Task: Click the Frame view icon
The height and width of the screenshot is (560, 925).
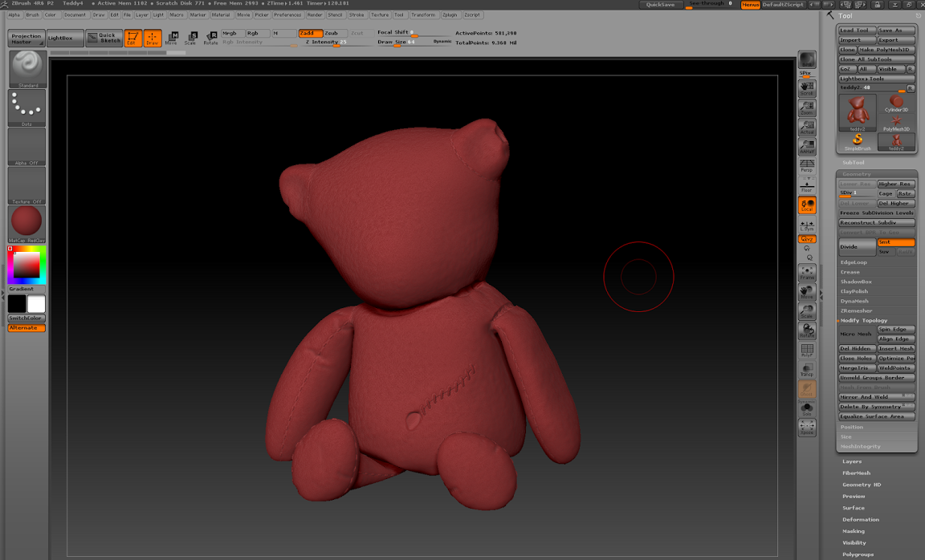Action: pyautogui.click(x=807, y=273)
